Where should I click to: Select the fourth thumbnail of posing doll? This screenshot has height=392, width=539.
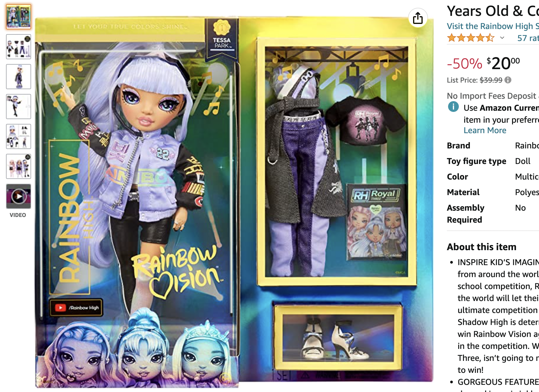click(19, 107)
